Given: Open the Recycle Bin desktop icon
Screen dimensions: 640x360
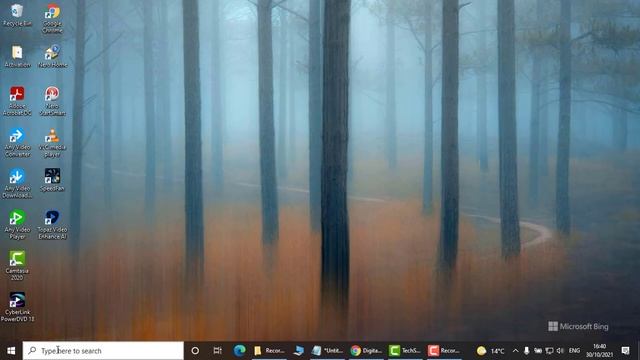Looking at the screenshot, I should pyautogui.click(x=17, y=15).
